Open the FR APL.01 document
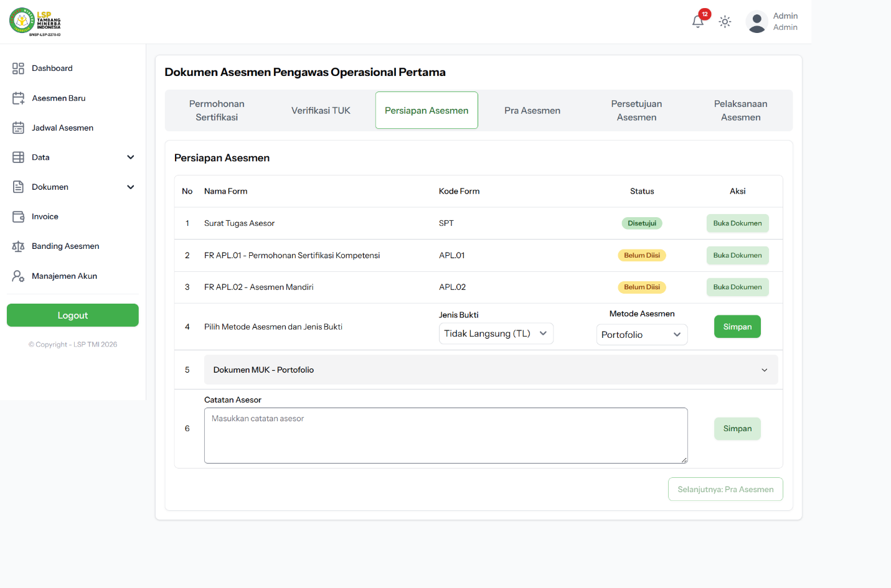 click(738, 255)
